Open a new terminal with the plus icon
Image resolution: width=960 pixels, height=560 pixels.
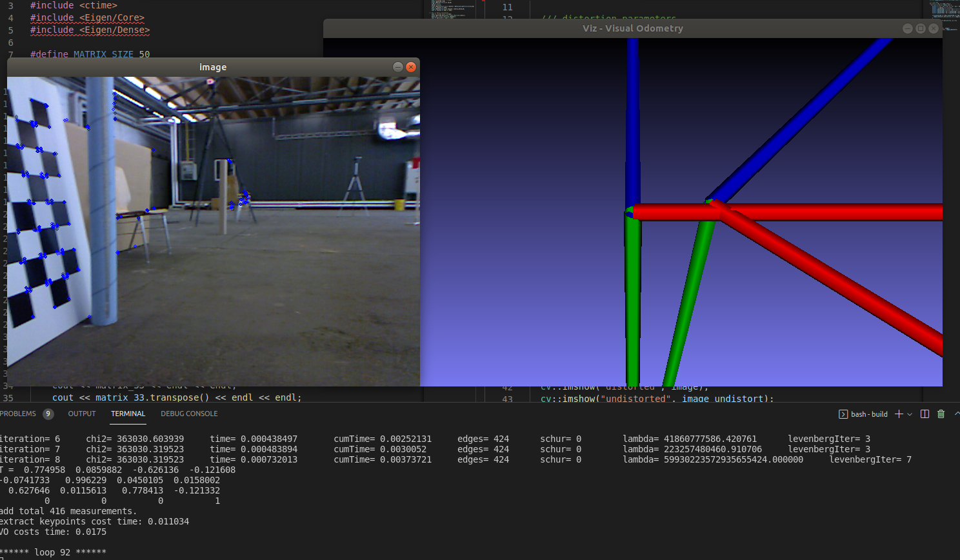coord(899,414)
